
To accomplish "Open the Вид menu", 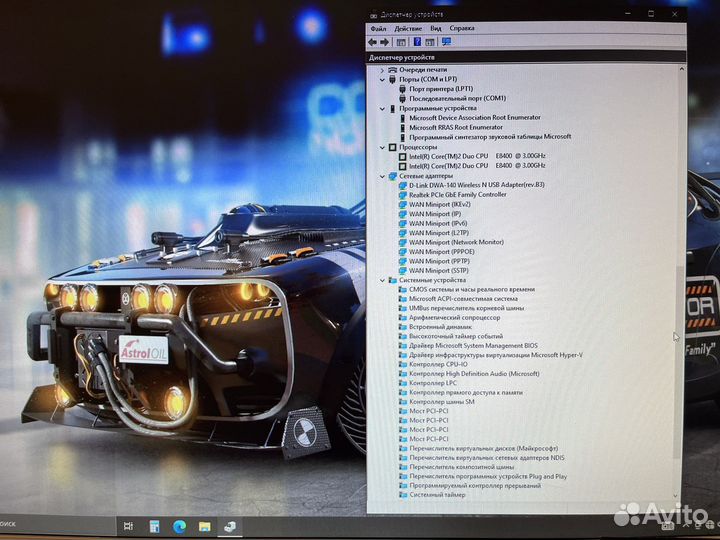I will [436, 28].
